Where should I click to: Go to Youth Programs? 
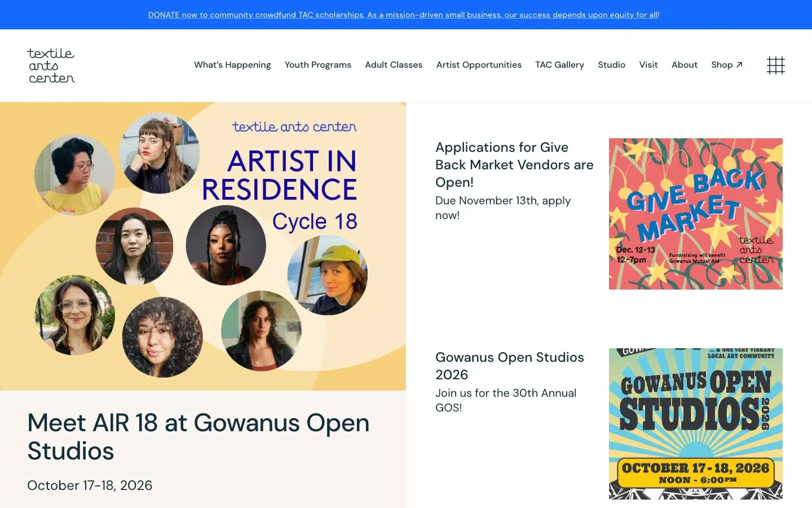(318, 65)
